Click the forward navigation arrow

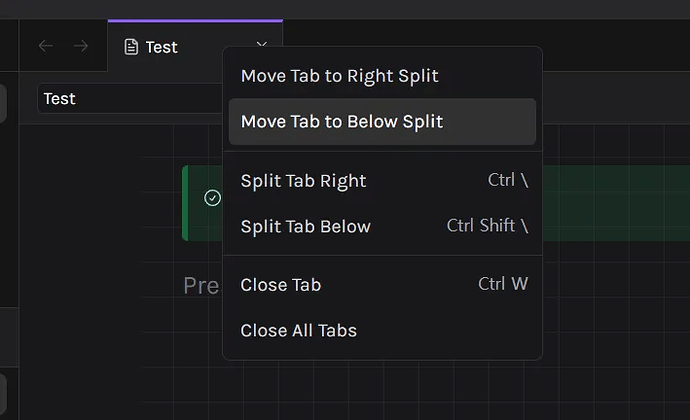(x=81, y=46)
